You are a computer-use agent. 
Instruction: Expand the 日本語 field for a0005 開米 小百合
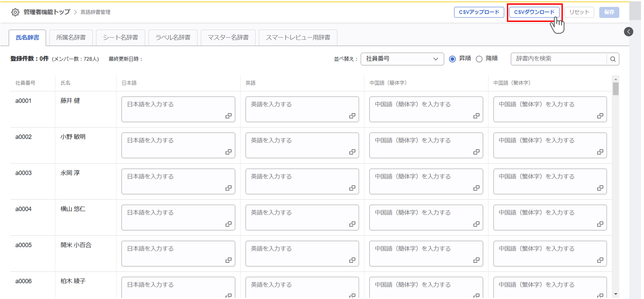click(x=228, y=260)
